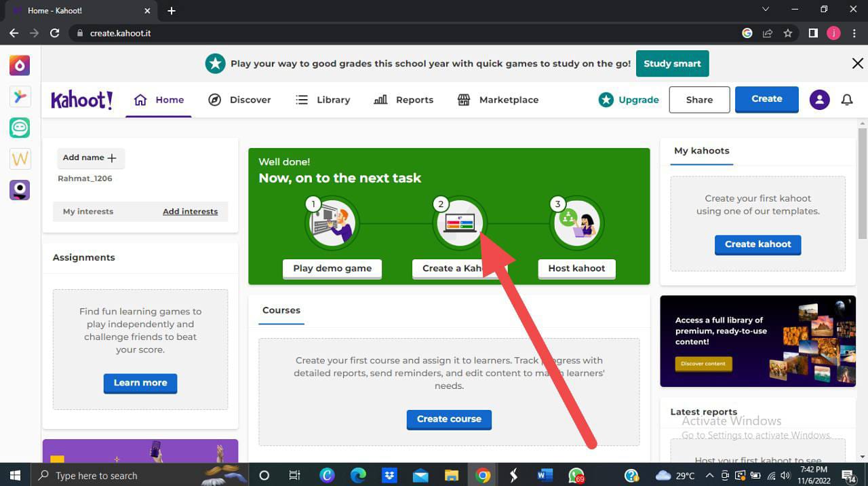The width and height of the screenshot is (868, 486).
Task: Click the Create course button
Action: coord(449,419)
